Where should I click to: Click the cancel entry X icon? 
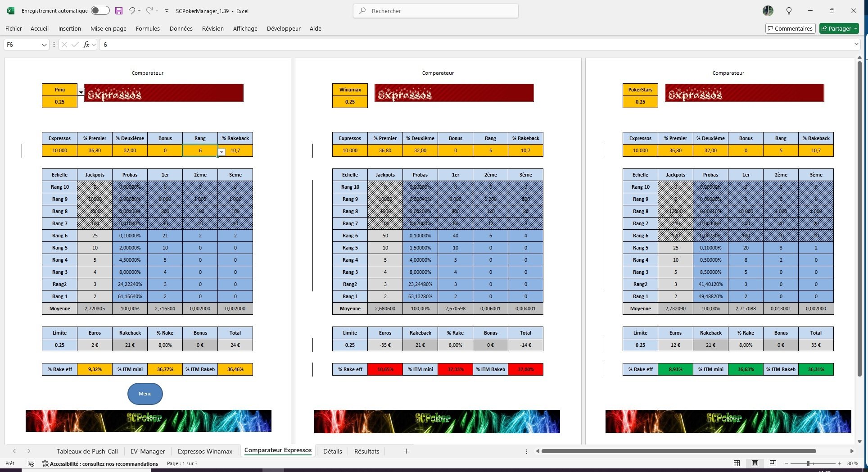click(x=64, y=45)
